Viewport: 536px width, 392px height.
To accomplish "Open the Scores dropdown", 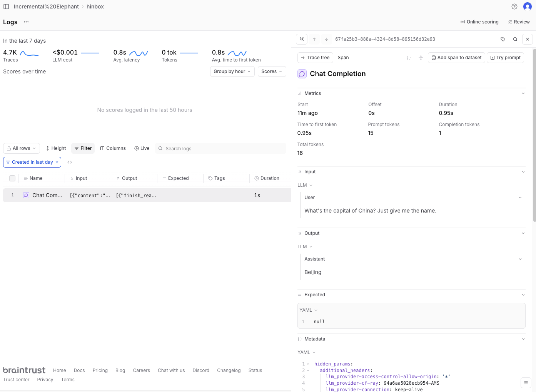I will [272, 71].
